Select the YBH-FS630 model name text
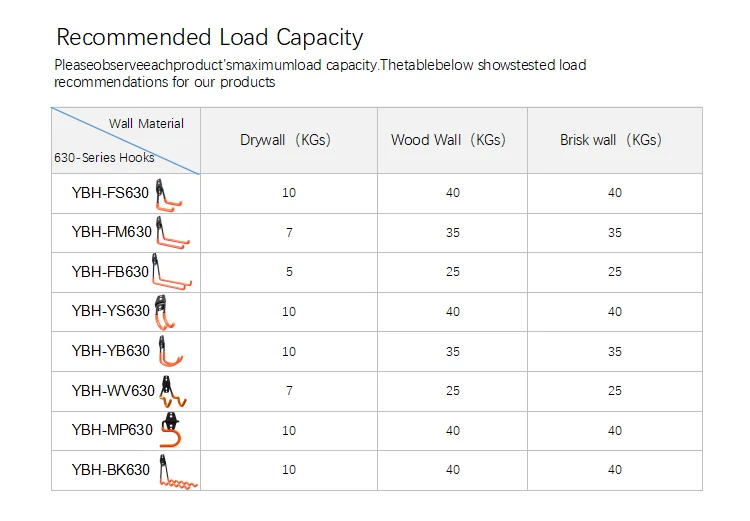 tap(110, 193)
